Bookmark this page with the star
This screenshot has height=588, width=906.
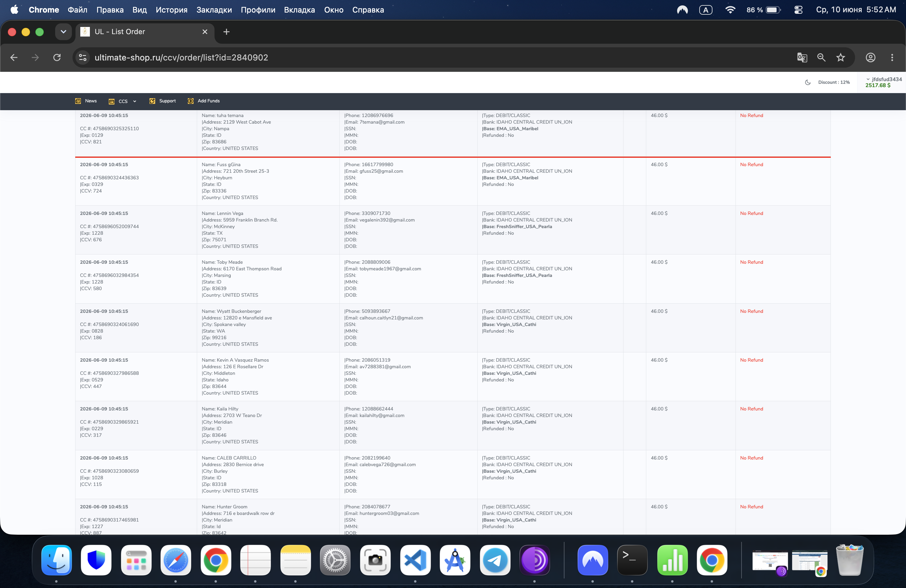(x=840, y=57)
